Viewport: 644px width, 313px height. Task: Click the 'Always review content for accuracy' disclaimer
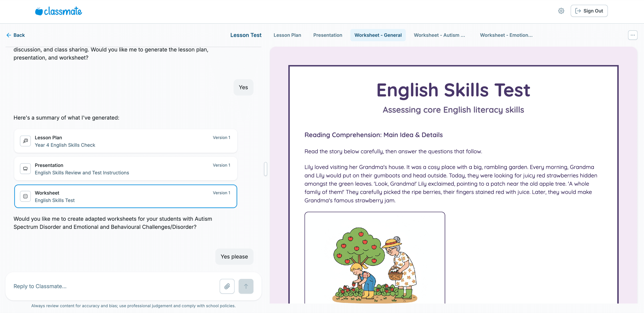(133, 306)
